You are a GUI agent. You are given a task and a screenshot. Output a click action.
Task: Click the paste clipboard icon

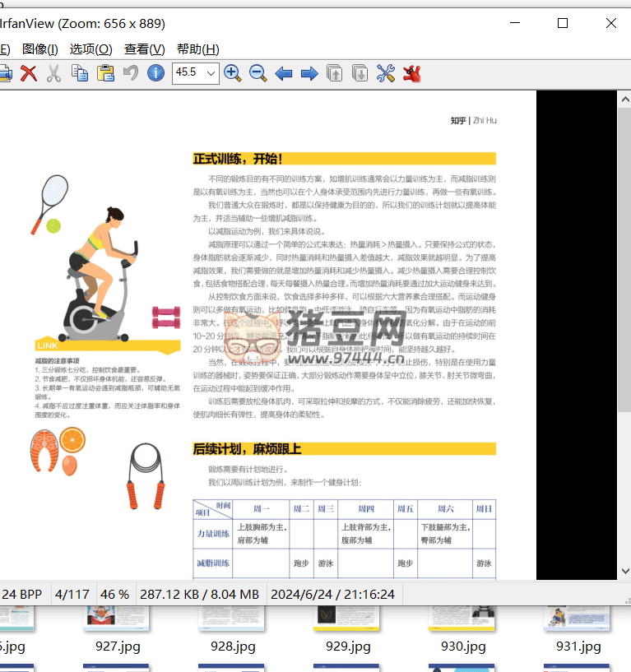105,73
